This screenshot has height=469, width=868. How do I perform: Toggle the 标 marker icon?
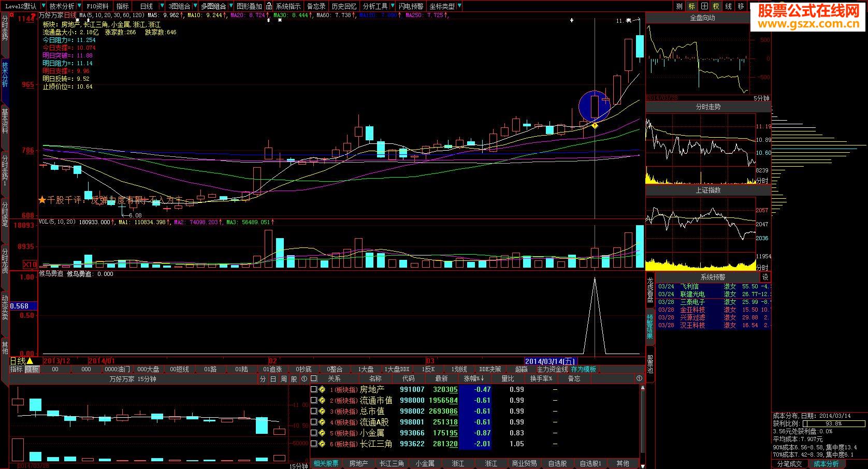[692, 6]
